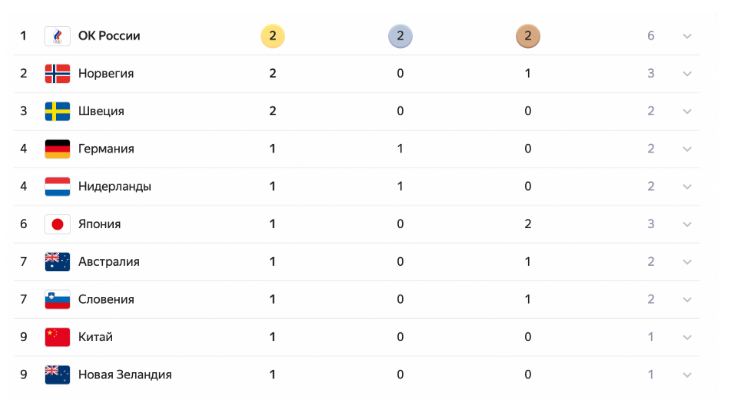Click the bronze medal column icon
Screen dimensions: 729x410
[x=527, y=36]
